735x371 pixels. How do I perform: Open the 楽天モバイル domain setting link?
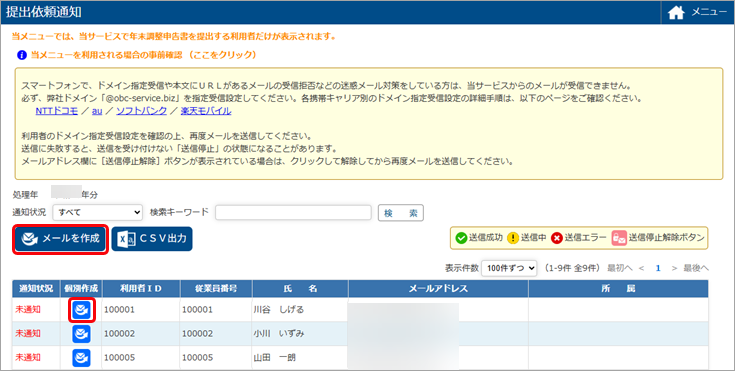(x=206, y=111)
